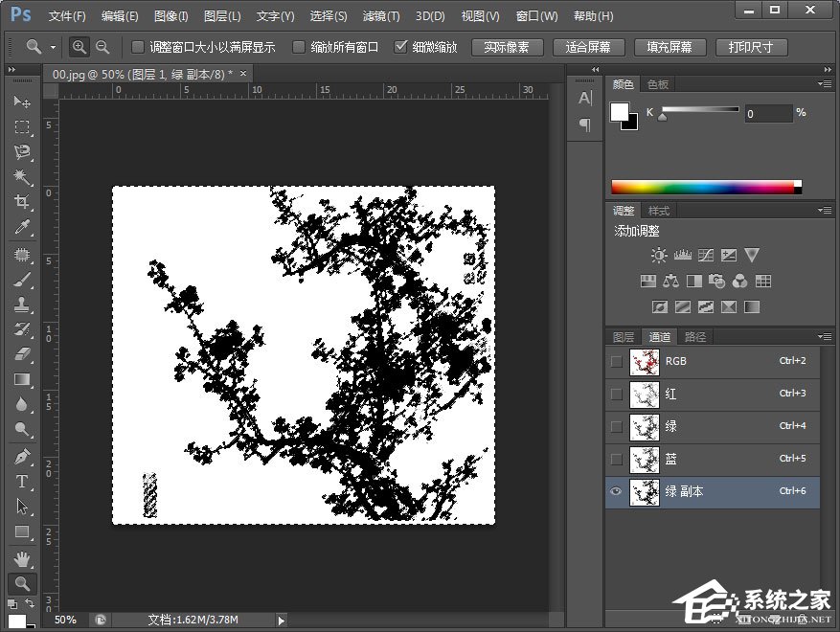This screenshot has width=840, height=632.
Task: Toggle visibility of the 绿 副本 channel
Action: coord(615,491)
